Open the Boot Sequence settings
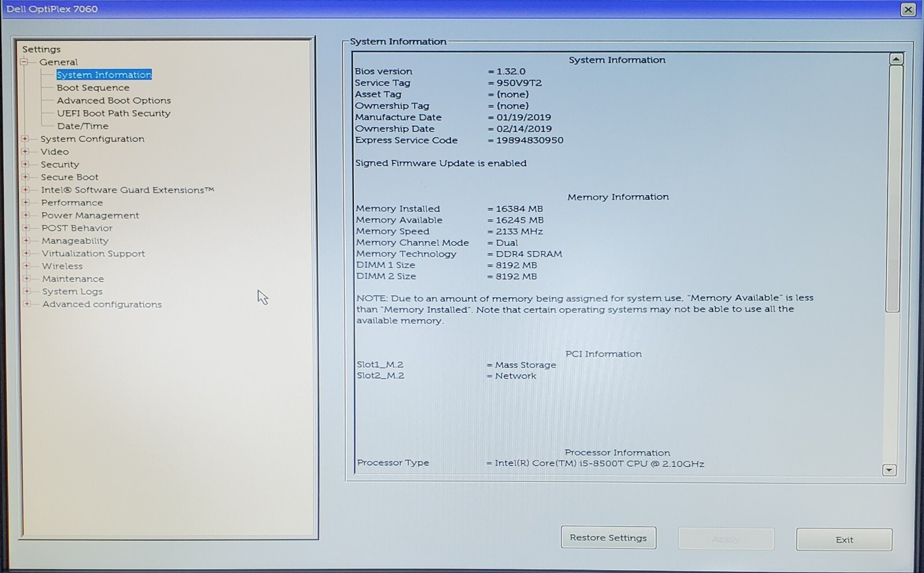 point(93,88)
